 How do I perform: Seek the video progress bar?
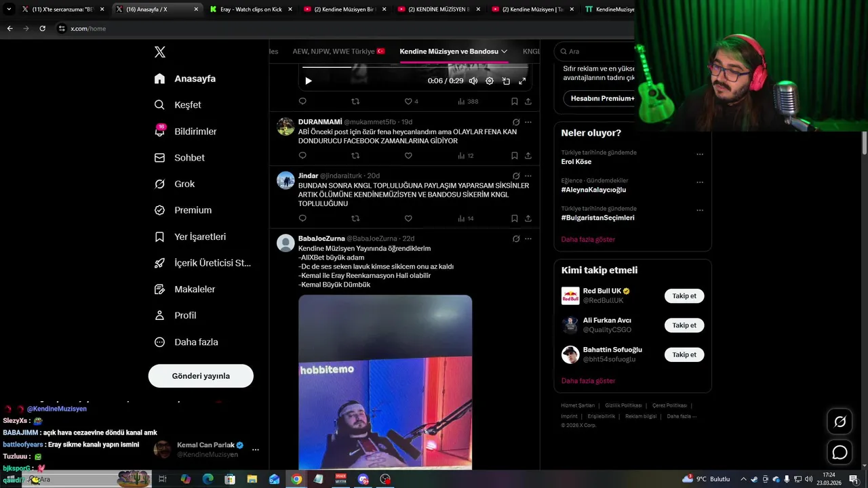coord(414,67)
